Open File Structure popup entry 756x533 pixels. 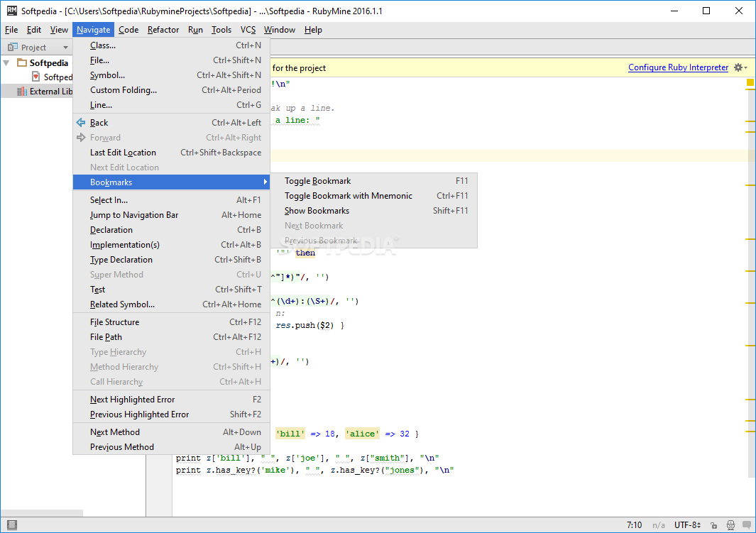click(x=171, y=322)
